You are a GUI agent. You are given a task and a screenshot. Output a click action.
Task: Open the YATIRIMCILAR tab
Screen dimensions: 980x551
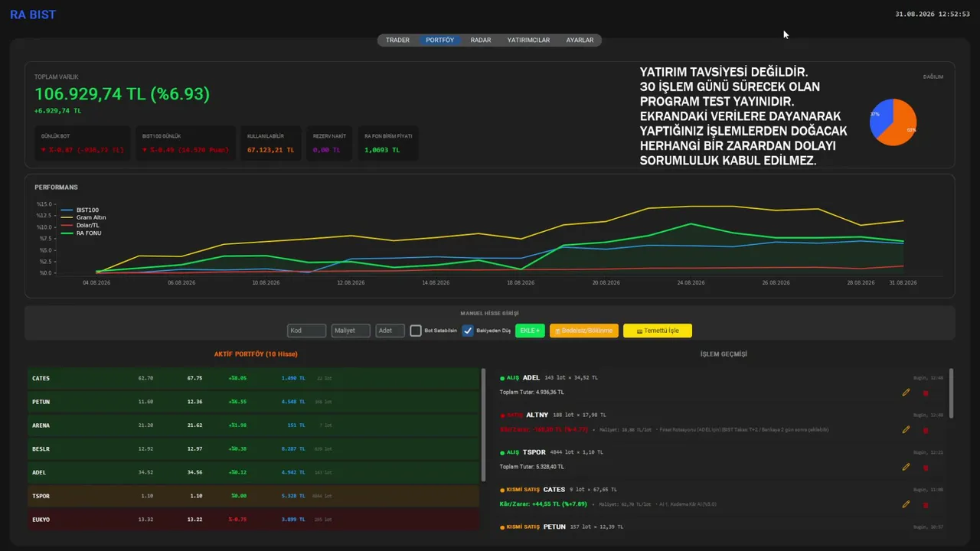pos(528,40)
